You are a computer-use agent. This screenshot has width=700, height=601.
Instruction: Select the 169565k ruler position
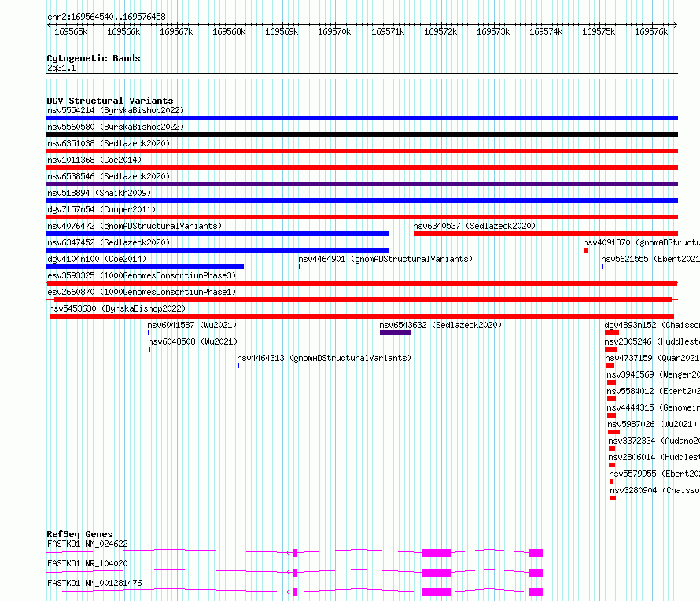click(71, 31)
